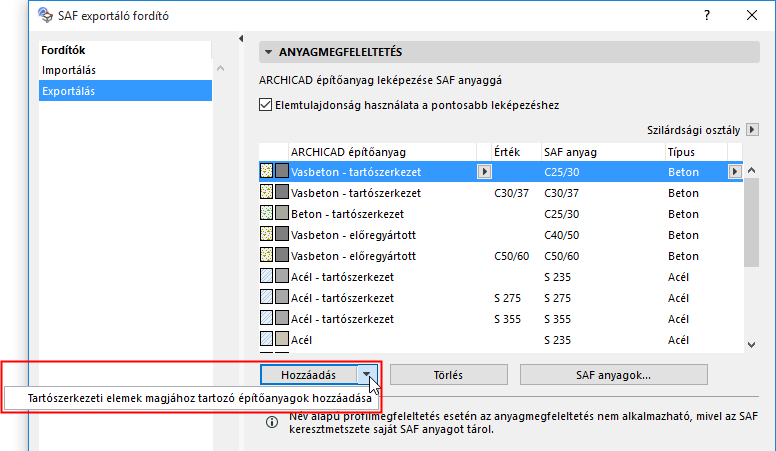Click hatch icon of Beton - tartószerkezet row

[266, 213]
